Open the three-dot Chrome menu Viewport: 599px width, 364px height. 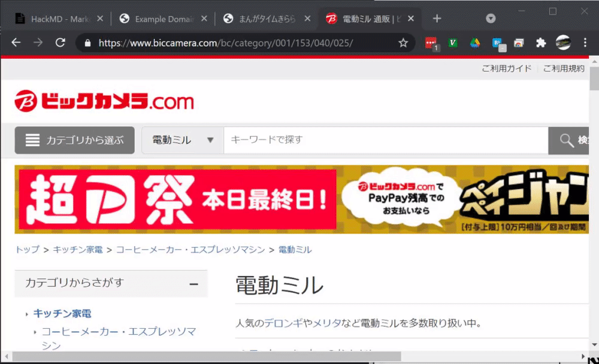[585, 43]
